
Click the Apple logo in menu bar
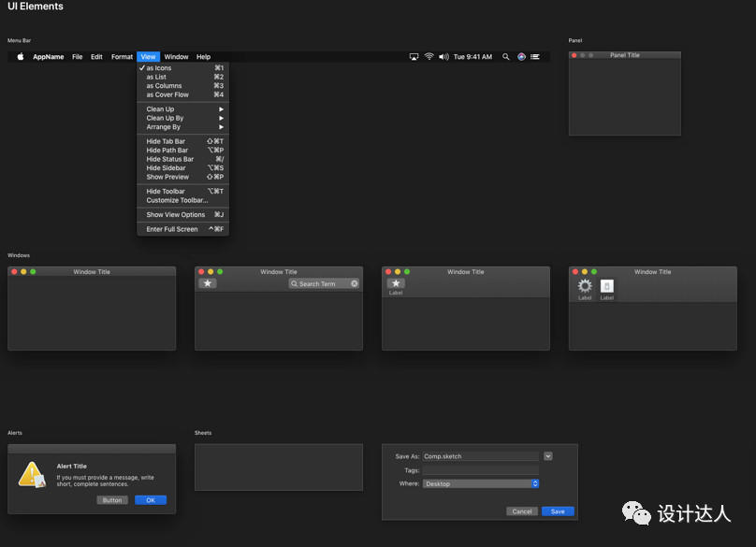click(20, 57)
